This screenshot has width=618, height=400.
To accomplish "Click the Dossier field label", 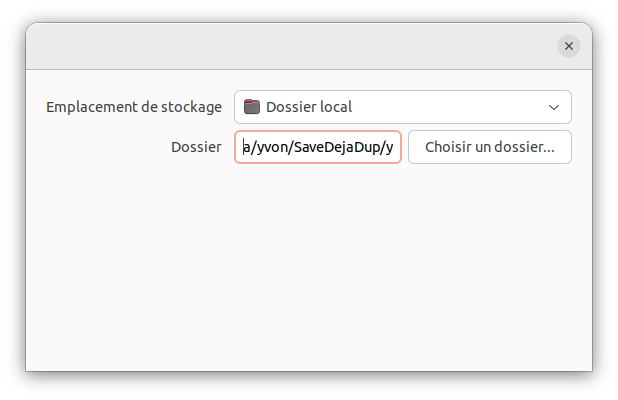I will coord(196,147).
